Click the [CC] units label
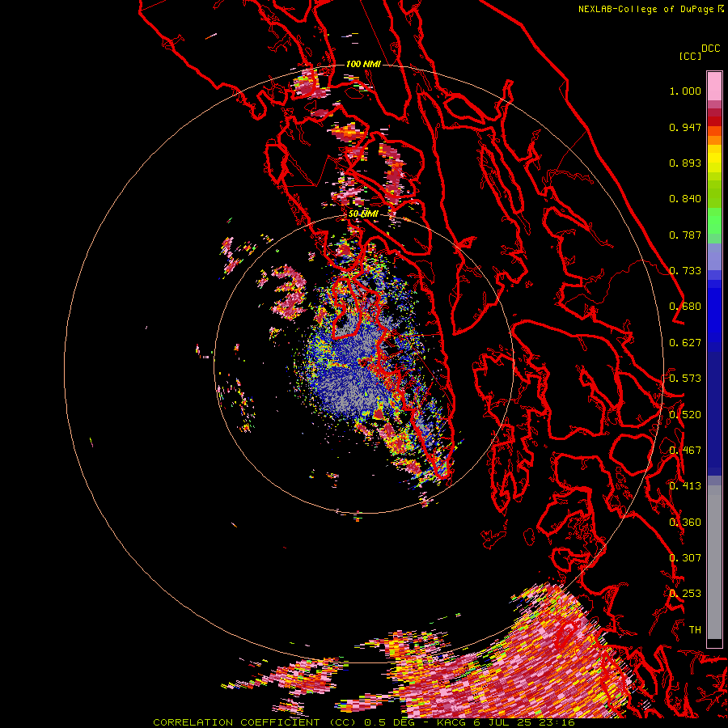Viewport: 728px width, 728px height. [690, 56]
